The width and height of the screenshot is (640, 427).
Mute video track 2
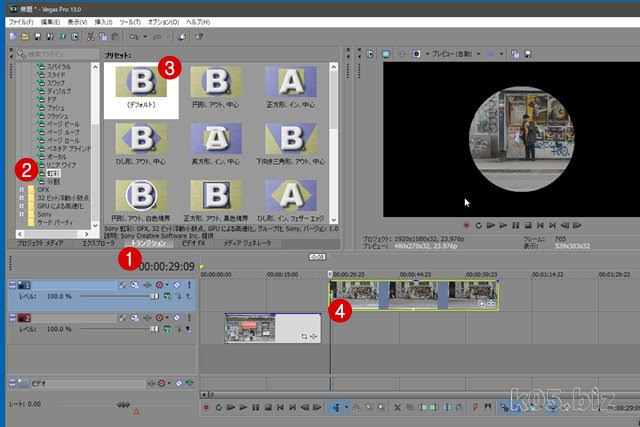tap(177, 318)
